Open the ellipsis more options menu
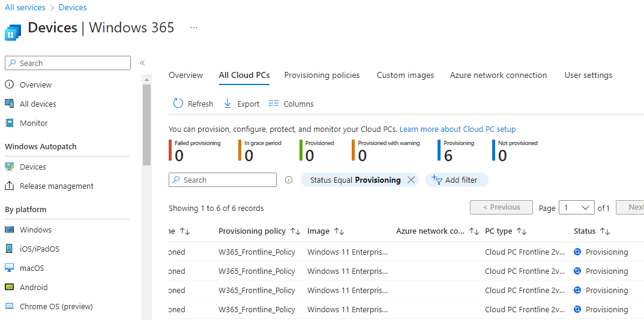Screen dimensions: 644x320 (194, 28)
